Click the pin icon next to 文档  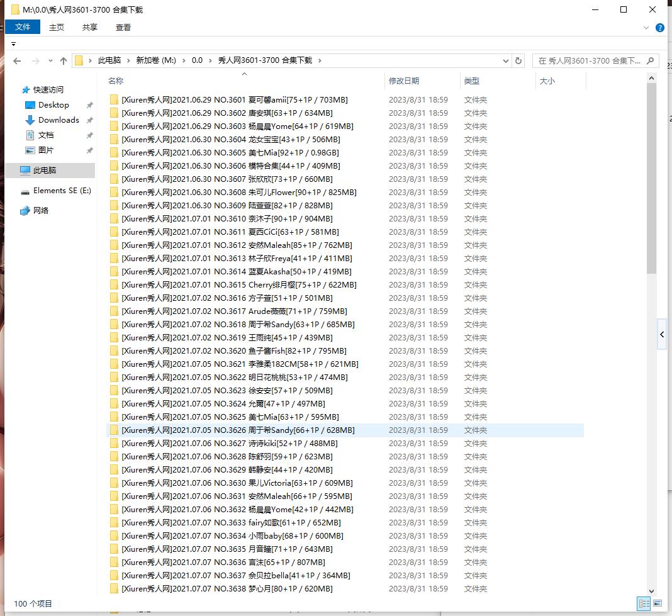click(x=89, y=135)
